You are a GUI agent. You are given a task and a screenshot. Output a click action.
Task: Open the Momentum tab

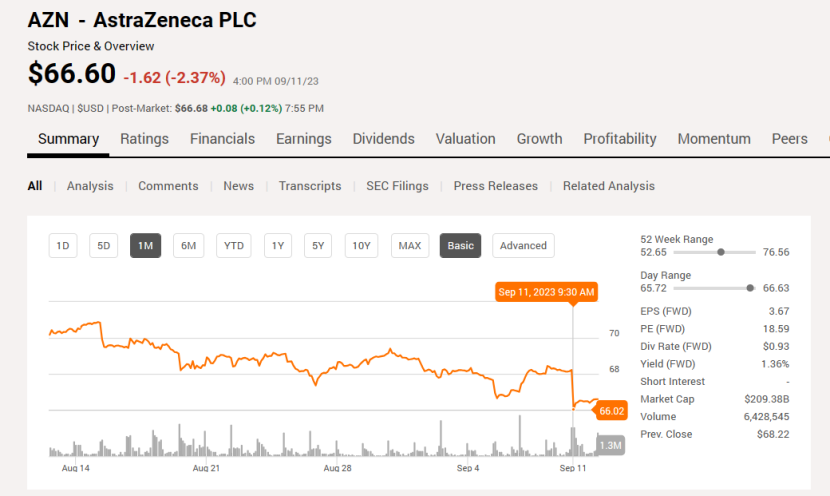(714, 139)
